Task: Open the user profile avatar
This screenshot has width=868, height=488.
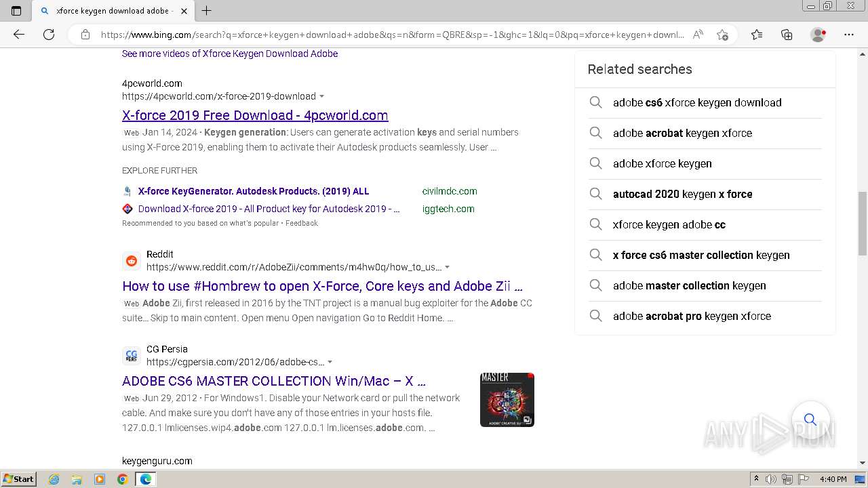Action: (x=818, y=35)
